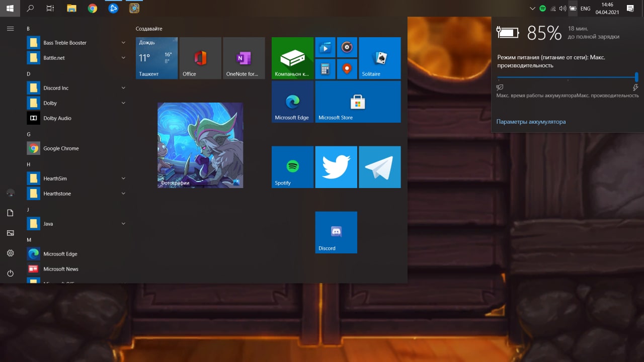Open the Xbox Компаньон консоли tile
The image size is (644, 362).
pos(292,58)
